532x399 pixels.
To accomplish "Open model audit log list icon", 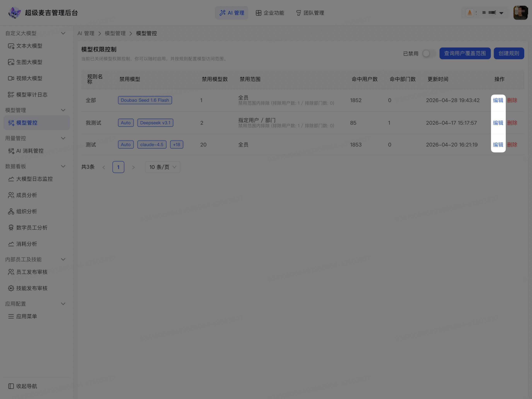I will [x=11, y=95].
